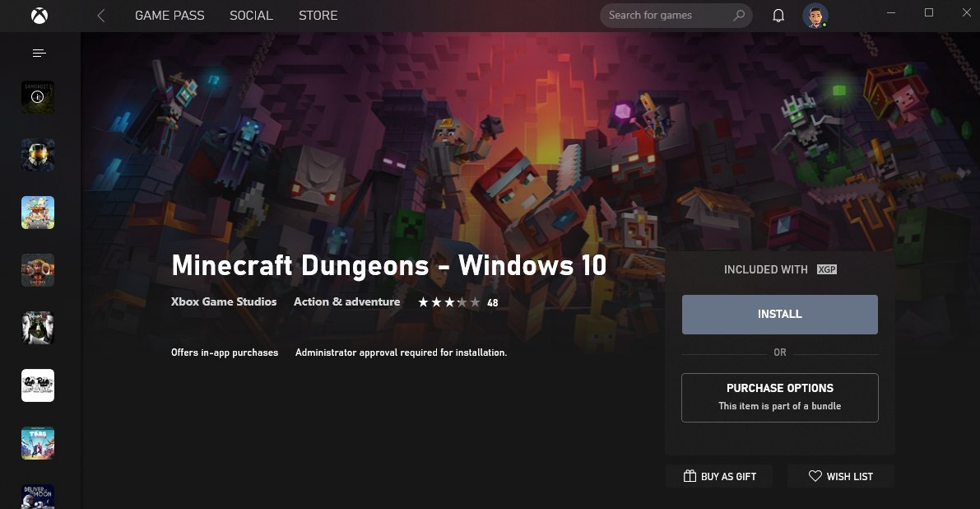Click the INSTALL button
Screen dimensions: 980x509
(x=779, y=315)
